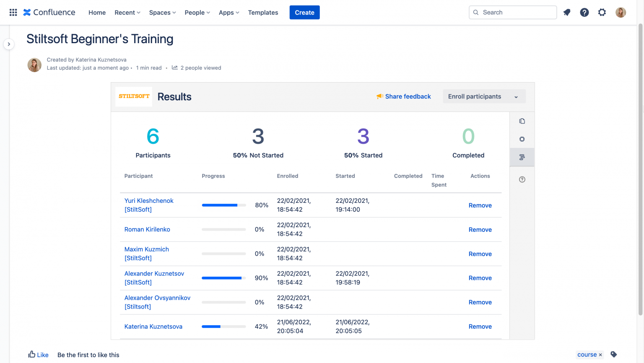The image size is (644, 363).
Task: Open Confluence global settings gear
Action: coord(602,12)
